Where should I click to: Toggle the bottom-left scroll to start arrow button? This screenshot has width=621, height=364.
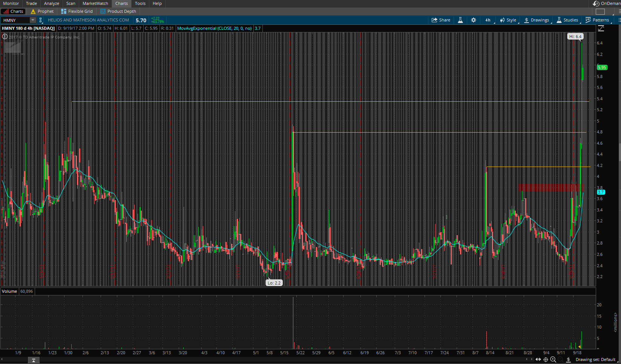coord(34,361)
